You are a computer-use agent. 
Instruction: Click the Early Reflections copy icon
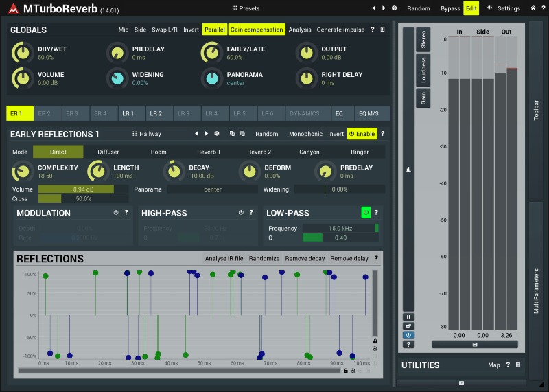(x=232, y=134)
